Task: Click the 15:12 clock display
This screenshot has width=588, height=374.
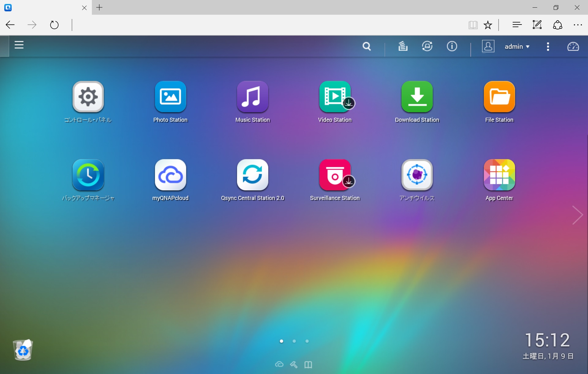Action: [x=548, y=340]
